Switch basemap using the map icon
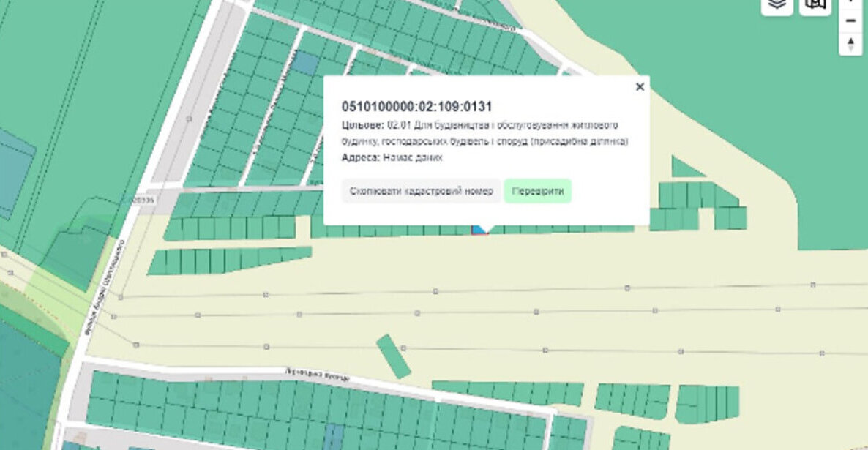This screenshot has height=450, width=868. (815, 4)
